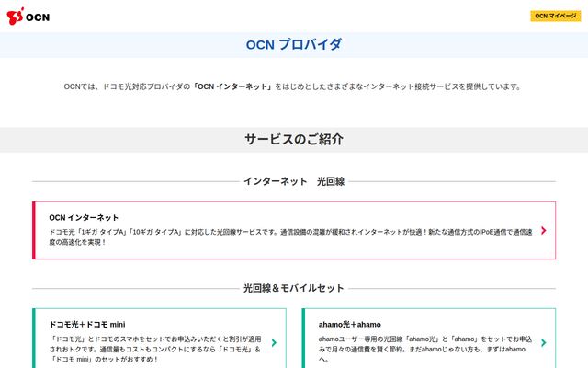Click the red chevron on OCN インターネット card
Screen dimensions: 588x368
543,230
